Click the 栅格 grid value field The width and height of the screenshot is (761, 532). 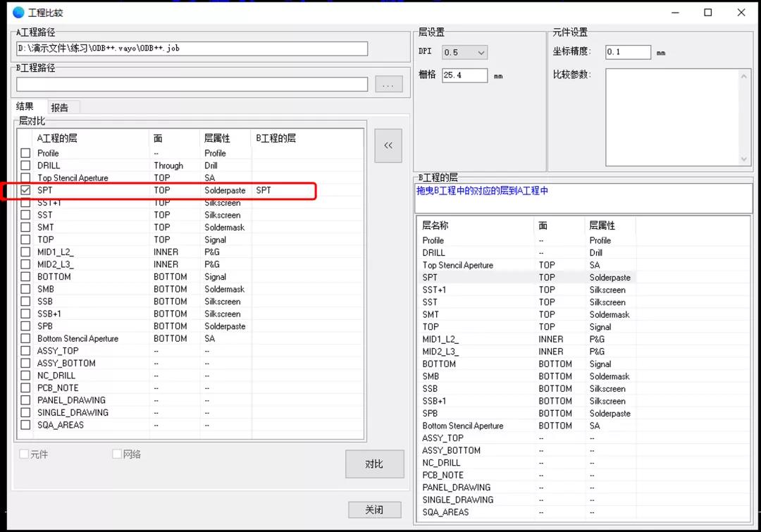(464, 75)
